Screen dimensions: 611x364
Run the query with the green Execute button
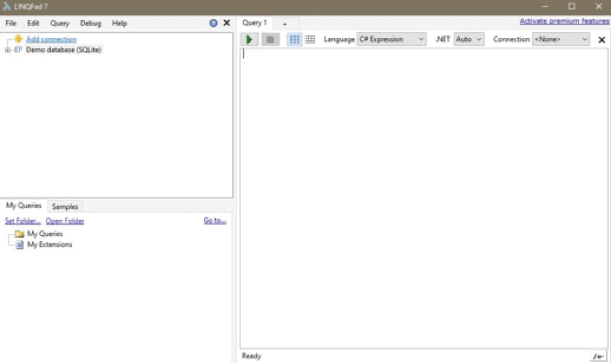(249, 39)
